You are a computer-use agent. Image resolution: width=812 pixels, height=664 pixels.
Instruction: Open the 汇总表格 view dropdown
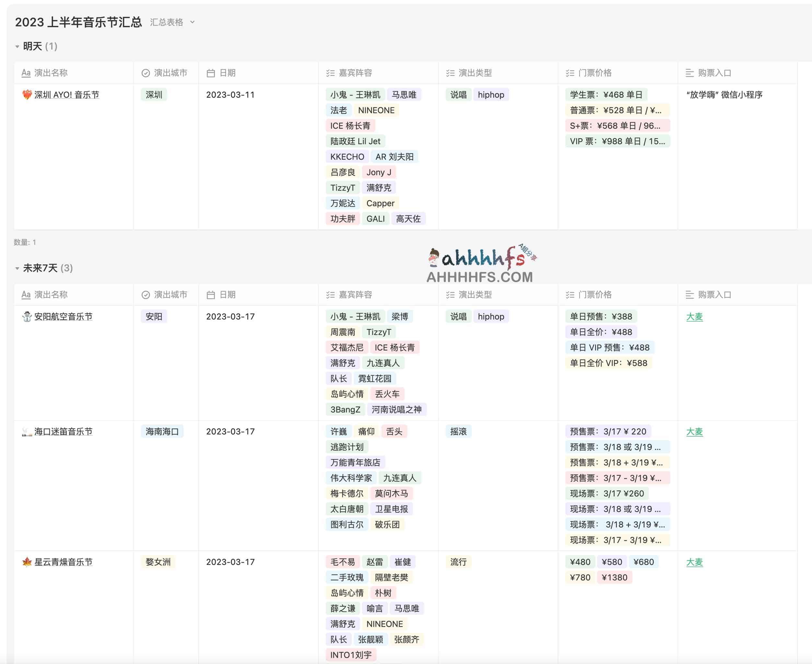pyautogui.click(x=172, y=22)
